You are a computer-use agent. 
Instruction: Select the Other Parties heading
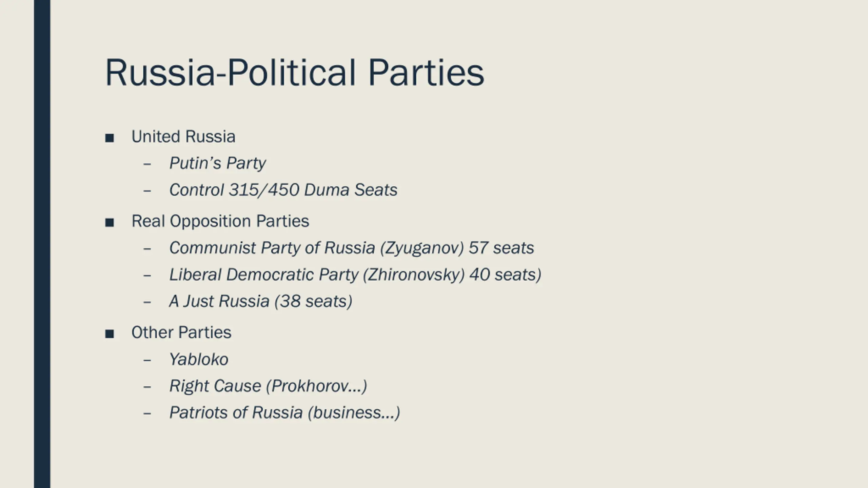point(181,332)
